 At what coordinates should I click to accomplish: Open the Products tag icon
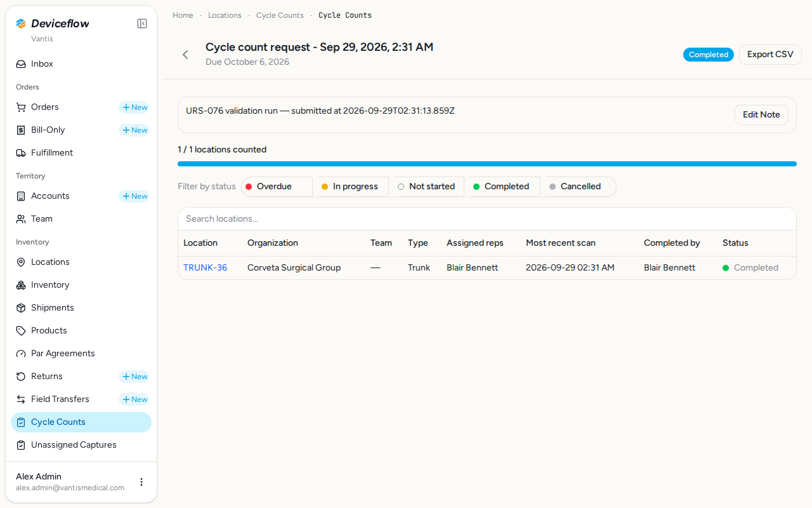click(21, 331)
